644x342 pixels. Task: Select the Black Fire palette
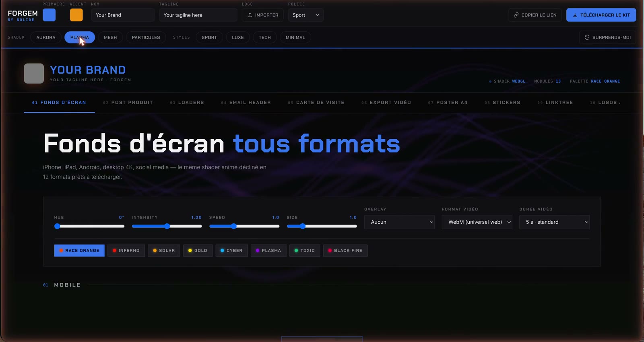pos(345,251)
